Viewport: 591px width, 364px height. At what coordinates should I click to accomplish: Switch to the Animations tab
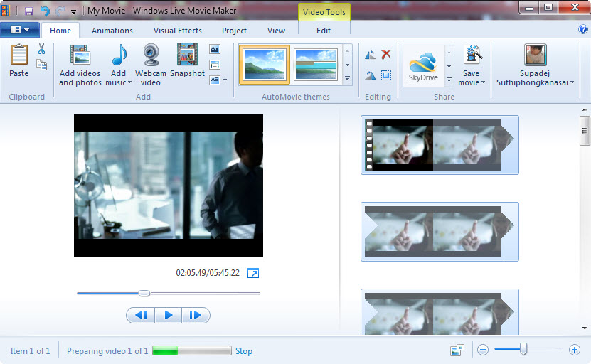(x=112, y=31)
